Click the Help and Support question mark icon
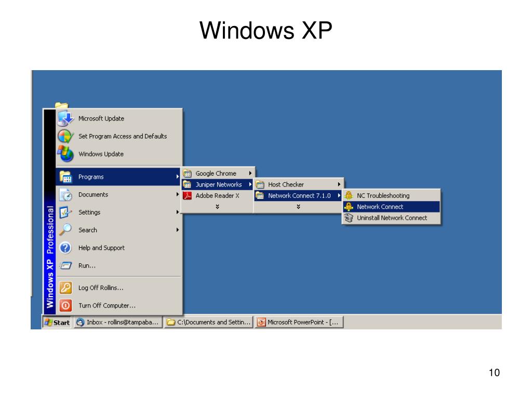 point(65,248)
